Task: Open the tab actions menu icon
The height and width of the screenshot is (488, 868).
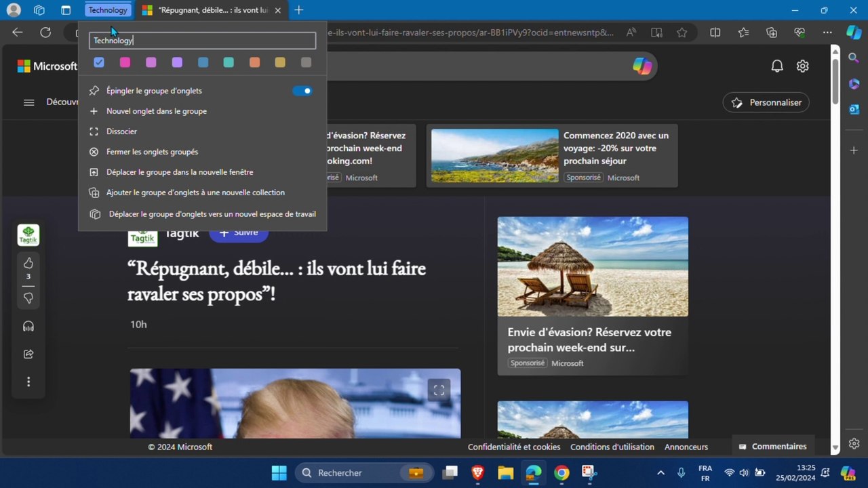Action: point(66,10)
